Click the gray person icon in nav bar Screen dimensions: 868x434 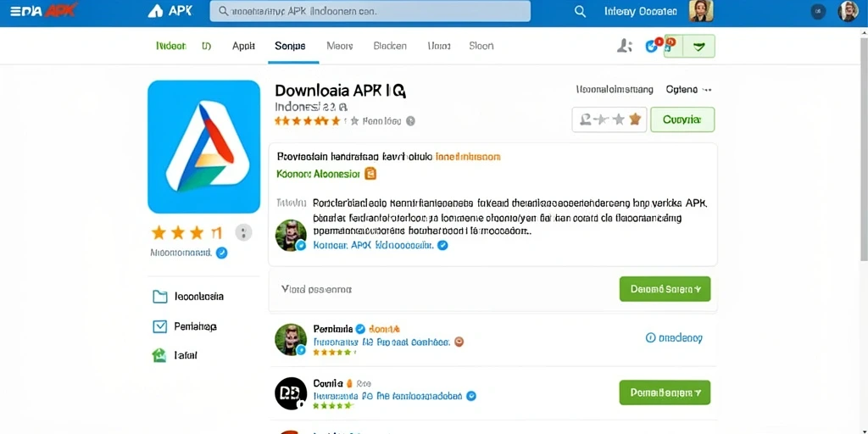(x=625, y=46)
